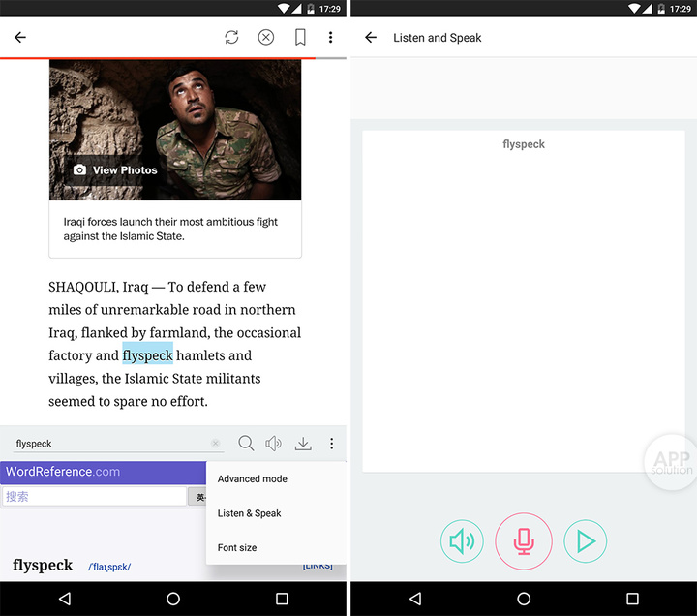Image resolution: width=697 pixels, height=616 pixels.
Task: Start recording with pink microphone button
Action: point(524,541)
